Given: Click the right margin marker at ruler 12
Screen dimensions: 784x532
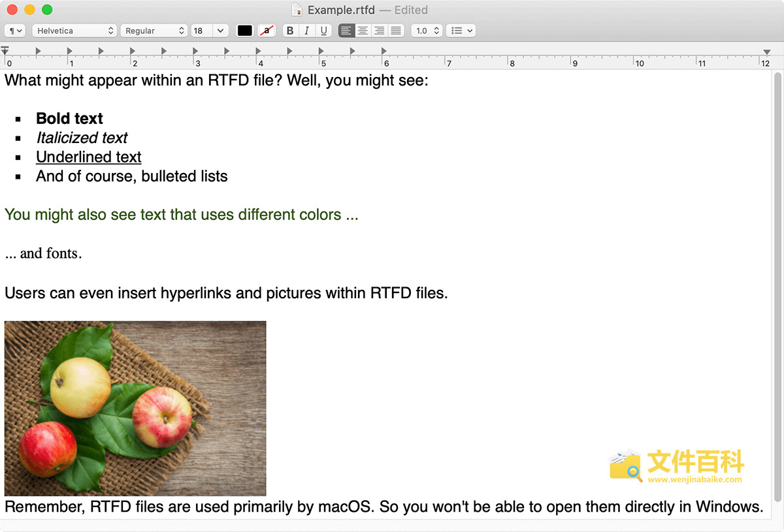Looking at the screenshot, I should [766, 52].
